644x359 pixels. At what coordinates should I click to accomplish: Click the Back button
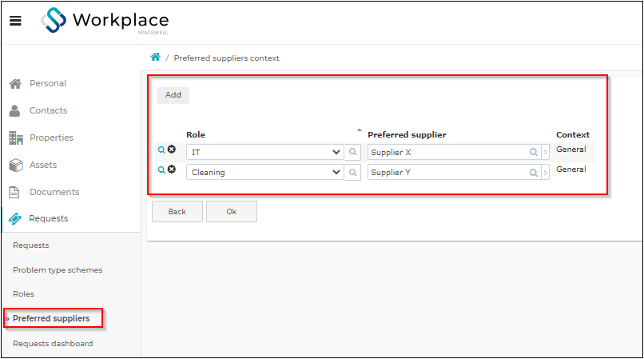tap(177, 211)
